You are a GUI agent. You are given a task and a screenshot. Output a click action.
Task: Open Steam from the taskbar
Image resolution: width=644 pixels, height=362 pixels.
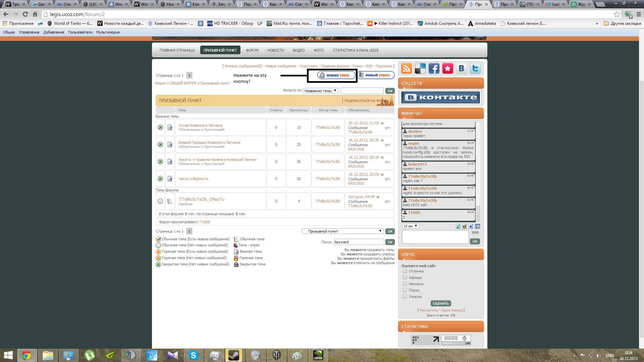pos(234,355)
